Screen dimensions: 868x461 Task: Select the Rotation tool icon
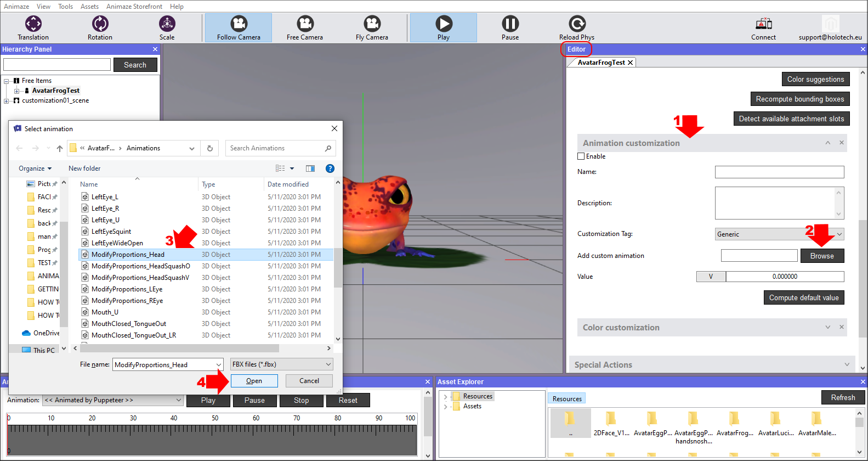coord(100,24)
